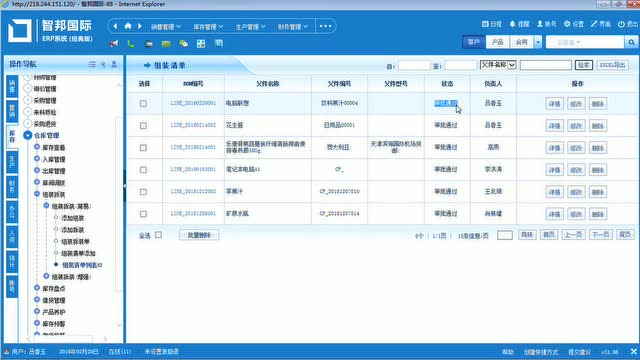Click the search icon in 操作导航 header
The width and height of the screenshot is (640, 360).
pyautogui.click(x=103, y=64)
